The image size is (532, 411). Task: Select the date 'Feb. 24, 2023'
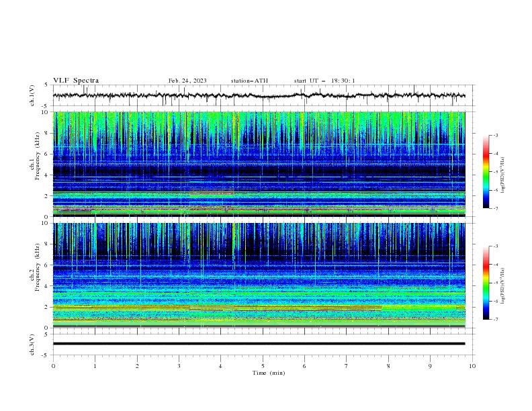(187, 81)
